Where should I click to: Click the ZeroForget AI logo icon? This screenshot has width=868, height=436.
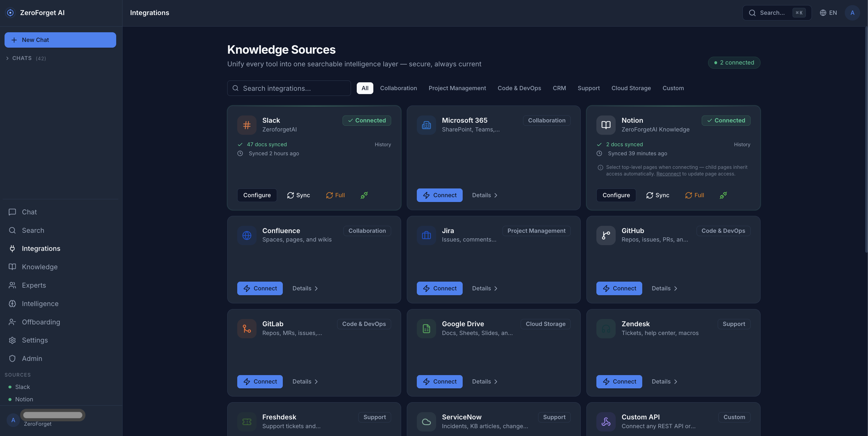11,13
